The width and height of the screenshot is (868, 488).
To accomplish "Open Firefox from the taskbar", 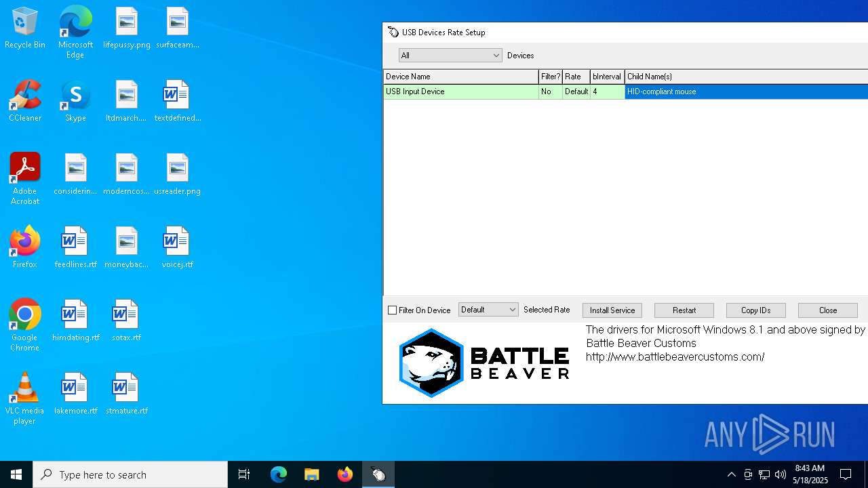I will [x=345, y=474].
